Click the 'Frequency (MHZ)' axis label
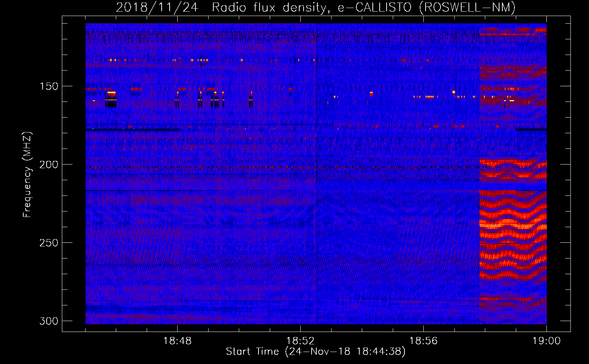The width and height of the screenshot is (589, 364). [x=27, y=175]
